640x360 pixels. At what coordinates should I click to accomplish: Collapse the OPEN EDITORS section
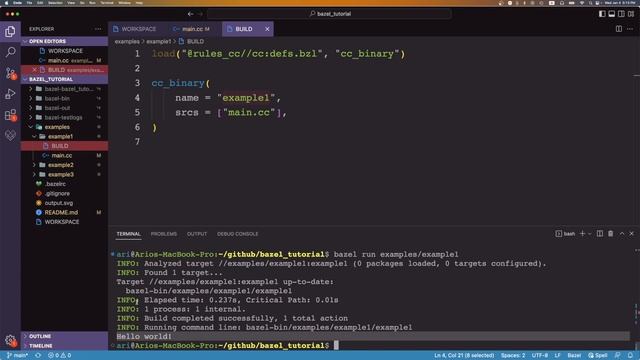pos(64,41)
